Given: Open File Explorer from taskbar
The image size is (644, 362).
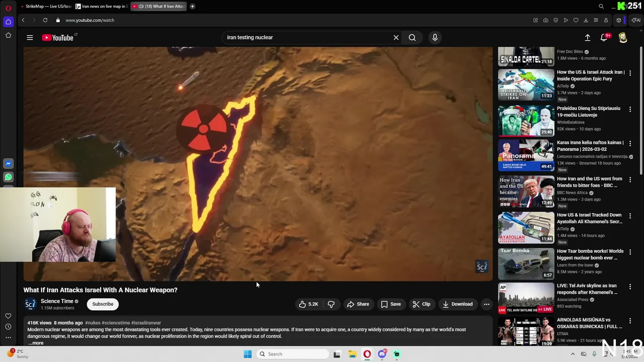Looking at the screenshot, I should coord(352,354).
